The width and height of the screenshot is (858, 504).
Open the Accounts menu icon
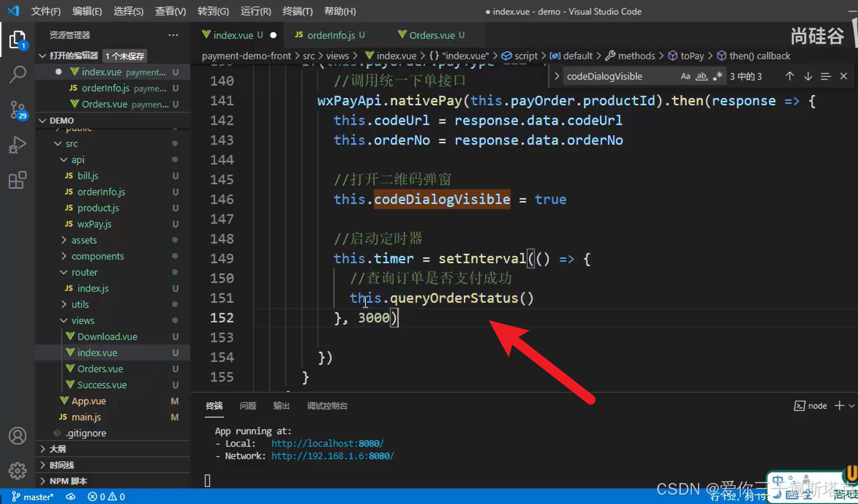click(x=18, y=436)
